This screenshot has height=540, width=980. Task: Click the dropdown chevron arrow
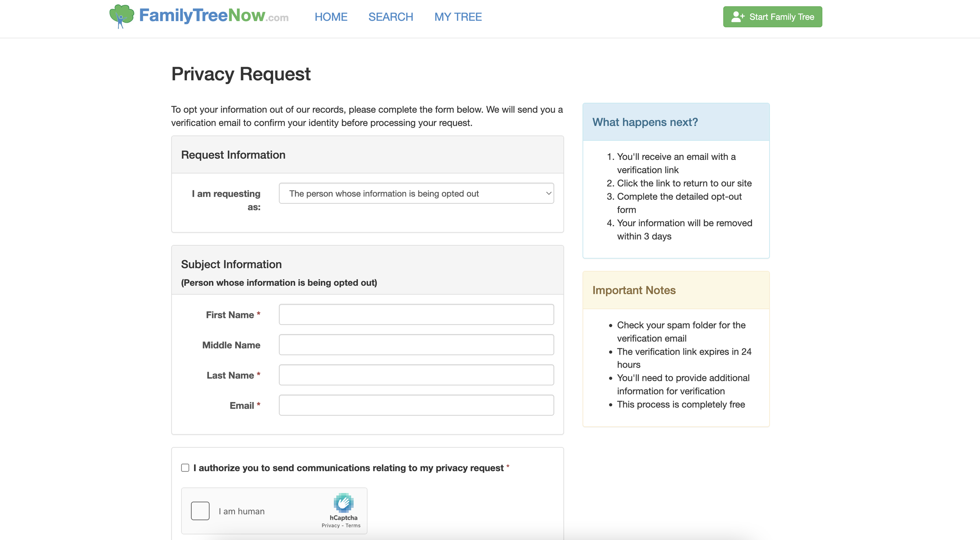[x=548, y=193]
